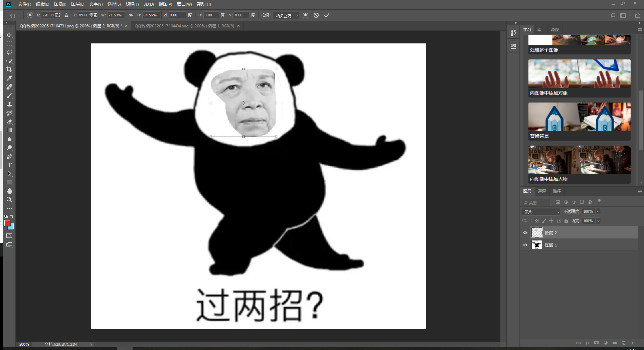The width and height of the screenshot is (644, 350).
Task: Expand the collapsed toolbar double arrows
Action: (6, 23)
